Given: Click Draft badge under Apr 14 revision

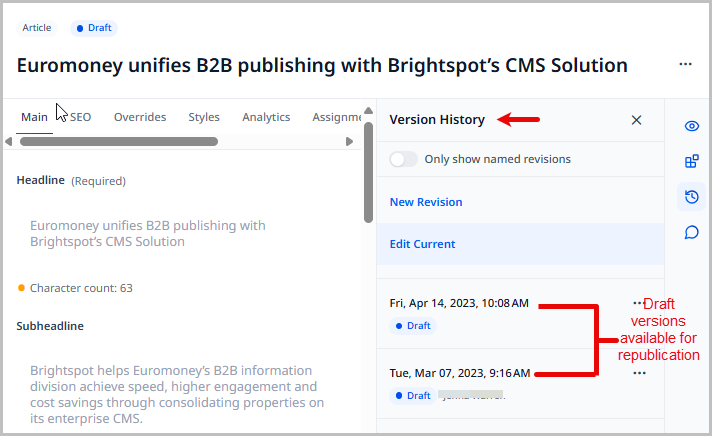Looking at the screenshot, I should [413, 326].
